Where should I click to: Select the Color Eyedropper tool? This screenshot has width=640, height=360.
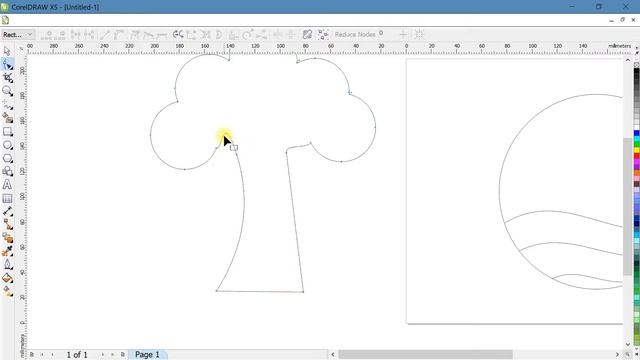[7, 251]
